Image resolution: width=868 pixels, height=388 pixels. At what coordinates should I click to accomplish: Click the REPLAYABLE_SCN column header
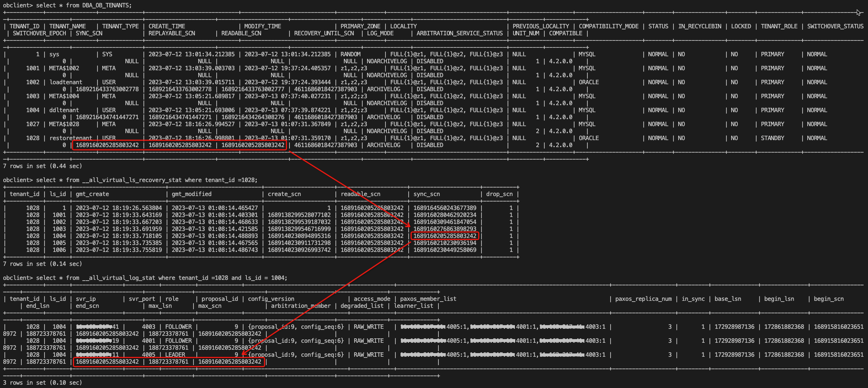[x=172, y=33]
